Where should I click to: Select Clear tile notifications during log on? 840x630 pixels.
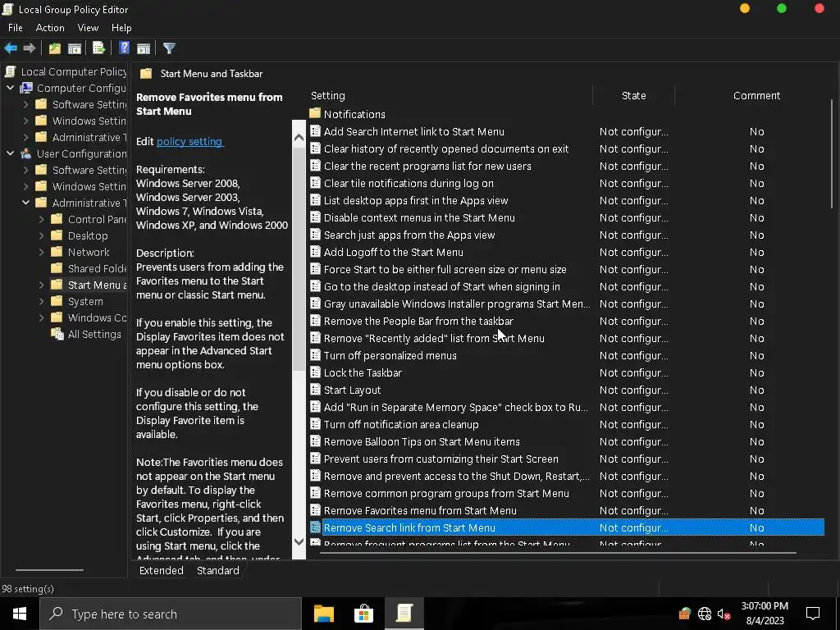point(409,183)
